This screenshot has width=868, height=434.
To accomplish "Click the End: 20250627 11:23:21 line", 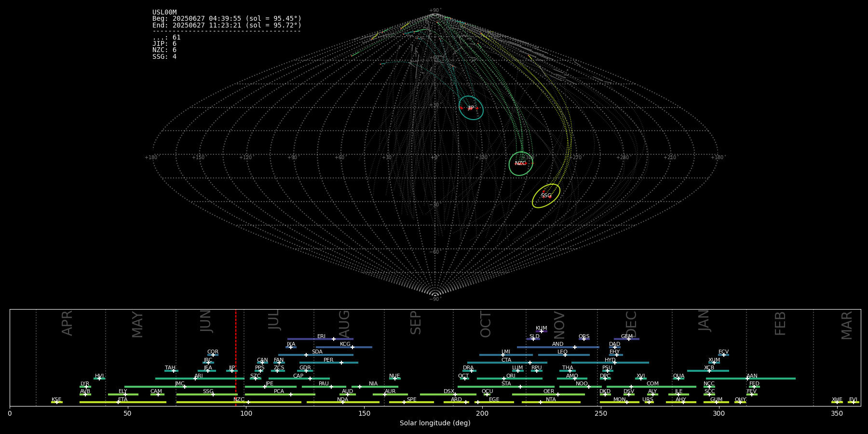I will pyautogui.click(x=227, y=25).
